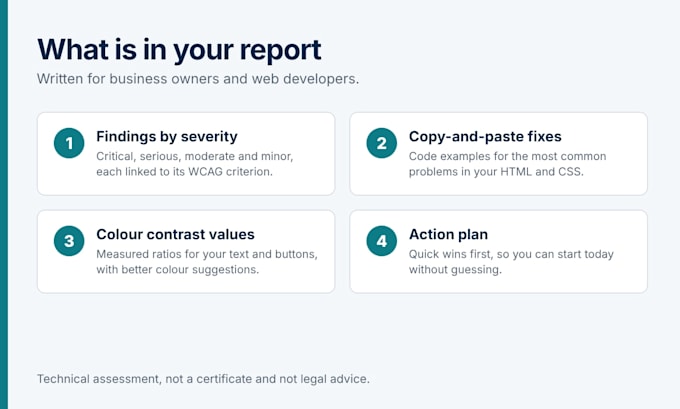
Task: Click the number 3 circle badge
Action: (69, 241)
